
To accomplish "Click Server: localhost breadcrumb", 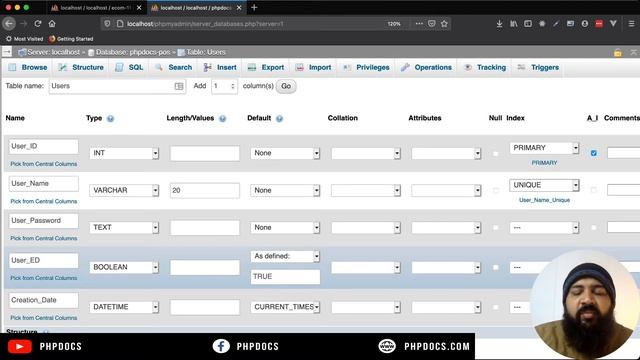I will tap(53, 52).
